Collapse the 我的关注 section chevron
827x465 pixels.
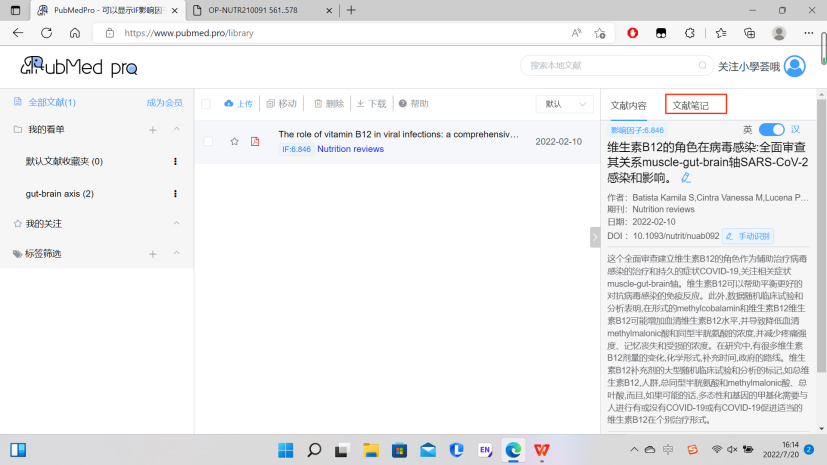click(x=177, y=224)
